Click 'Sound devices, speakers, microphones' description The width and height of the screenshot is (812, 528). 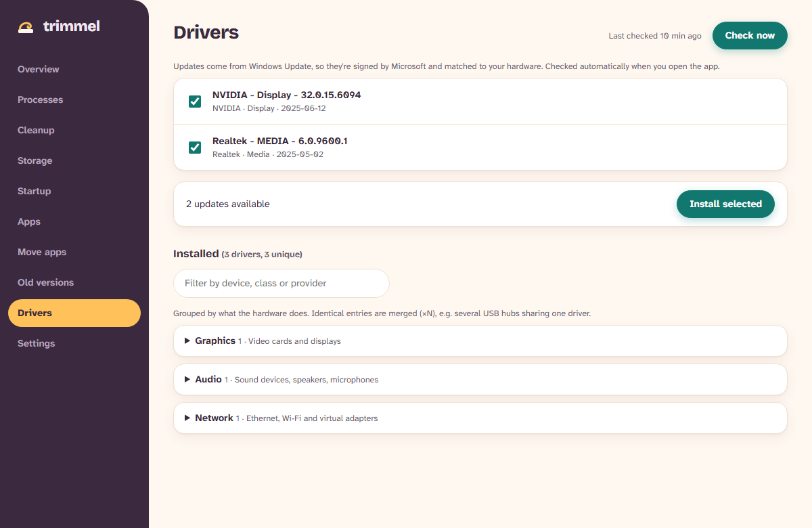307,380
